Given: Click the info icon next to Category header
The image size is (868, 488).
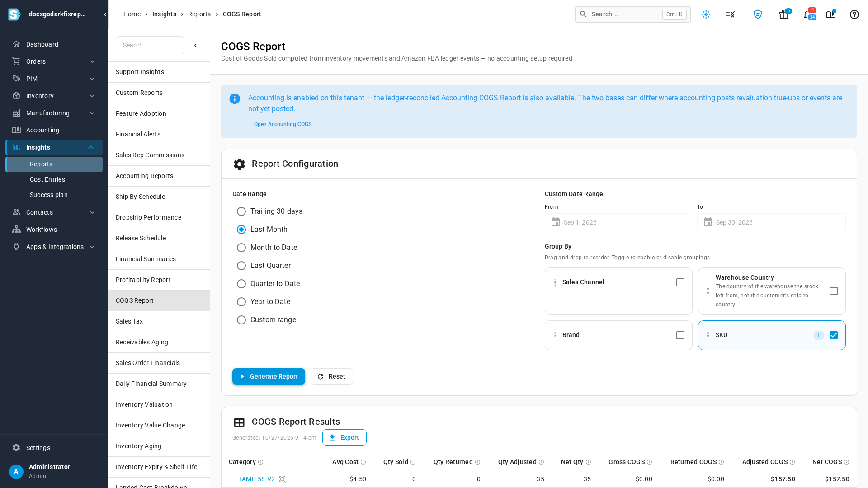Looking at the screenshot, I should pos(260,462).
